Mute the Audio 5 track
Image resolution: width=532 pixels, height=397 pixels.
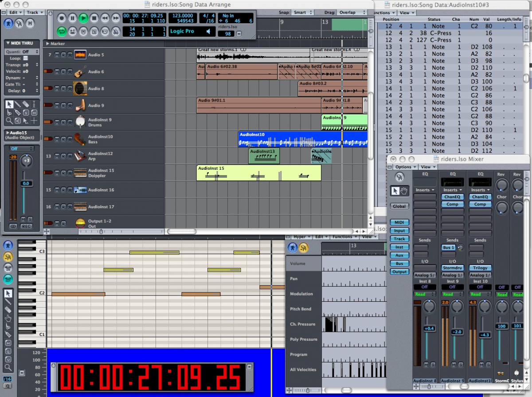(x=57, y=55)
